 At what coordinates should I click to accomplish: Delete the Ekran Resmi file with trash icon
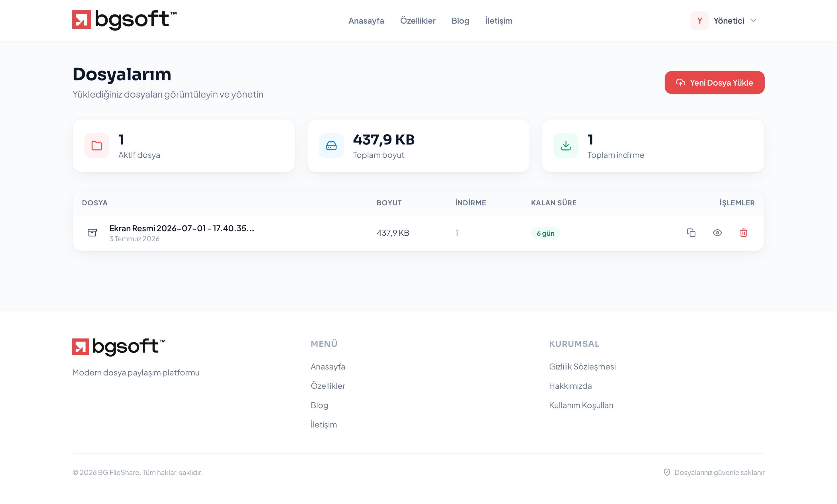743,233
